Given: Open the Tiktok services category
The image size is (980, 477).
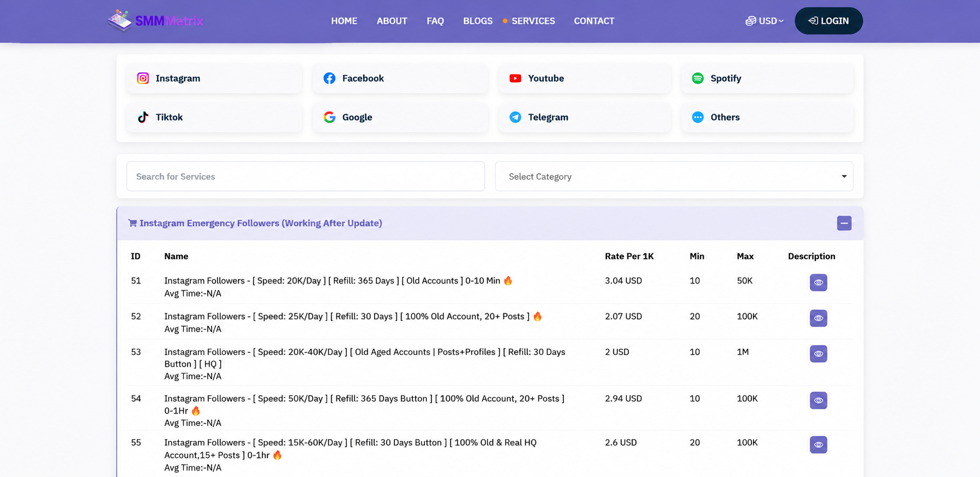Looking at the screenshot, I should coord(214,117).
